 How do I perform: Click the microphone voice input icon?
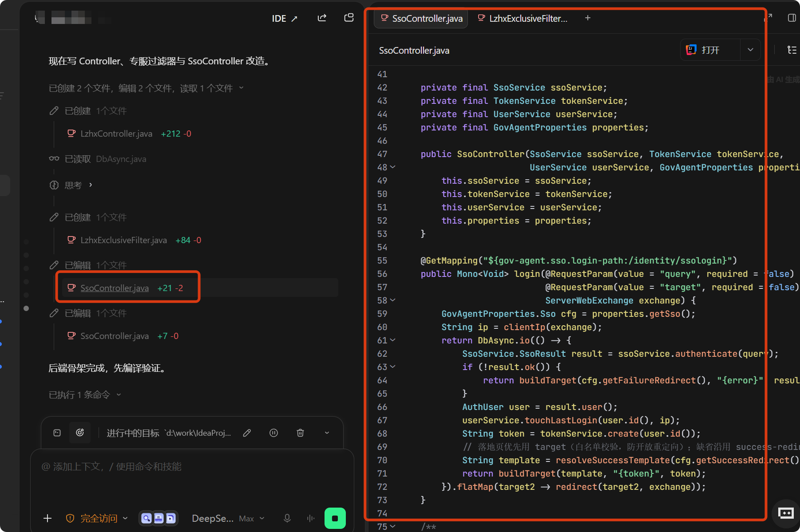tap(287, 518)
